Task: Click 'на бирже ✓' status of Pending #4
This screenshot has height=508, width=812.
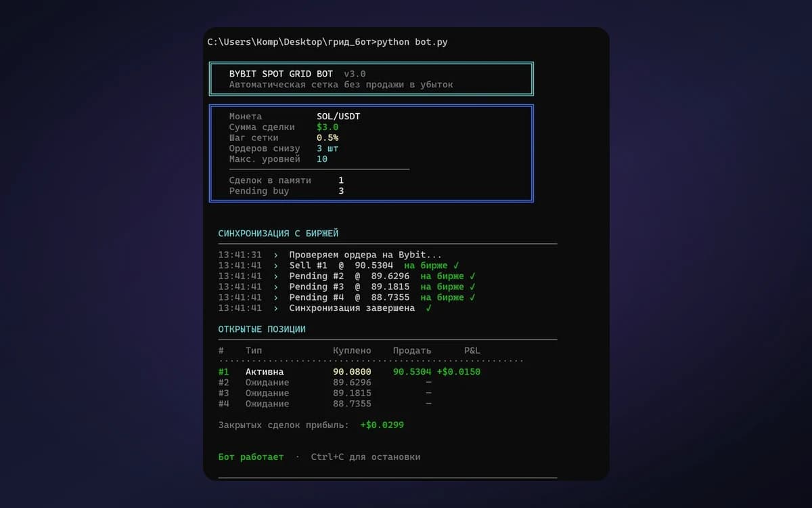Action: click(x=448, y=297)
